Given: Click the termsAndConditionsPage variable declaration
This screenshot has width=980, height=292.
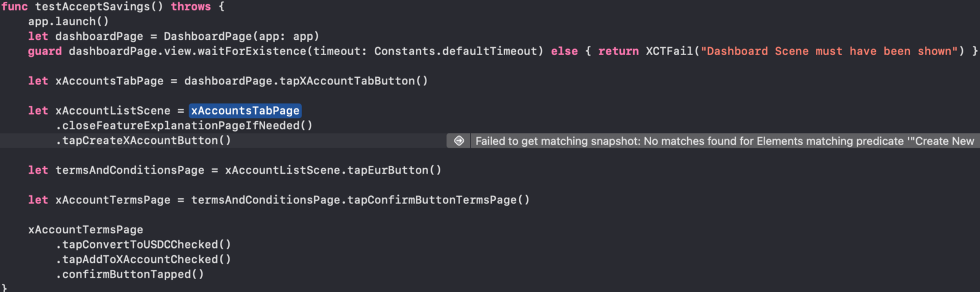Looking at the screenshot, I should point(130,170).
